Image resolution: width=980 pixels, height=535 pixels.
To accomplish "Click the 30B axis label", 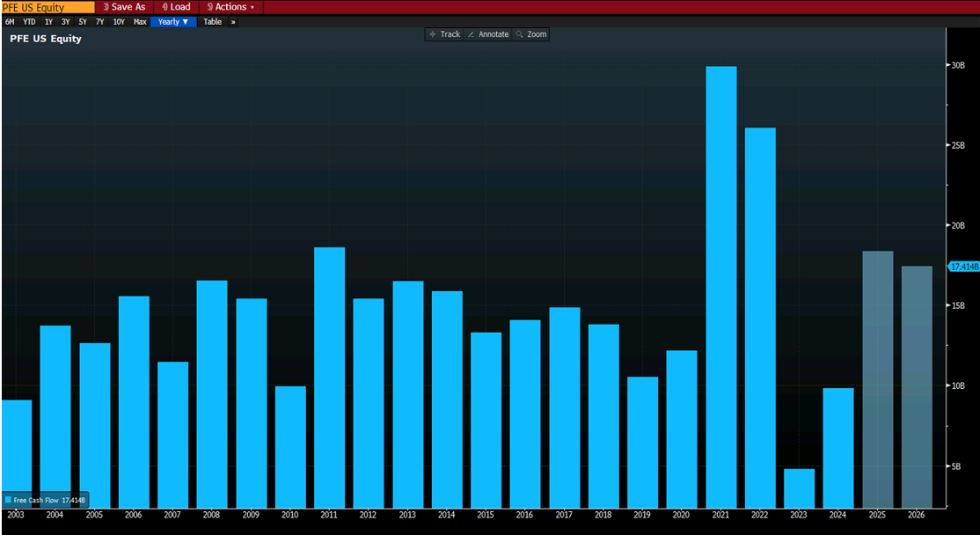I will [958, 65].
